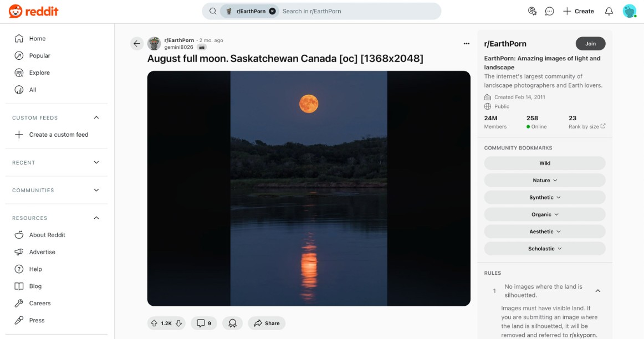Open the full moon photo
The width and height of the screenshot is (644, 339).
coord(309,188)
